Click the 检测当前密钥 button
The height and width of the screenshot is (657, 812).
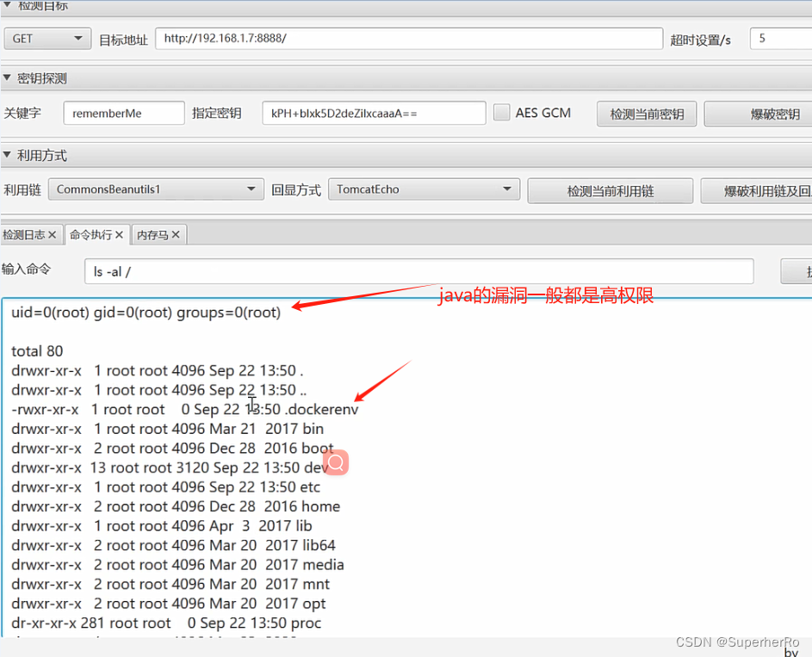[647, 114]
